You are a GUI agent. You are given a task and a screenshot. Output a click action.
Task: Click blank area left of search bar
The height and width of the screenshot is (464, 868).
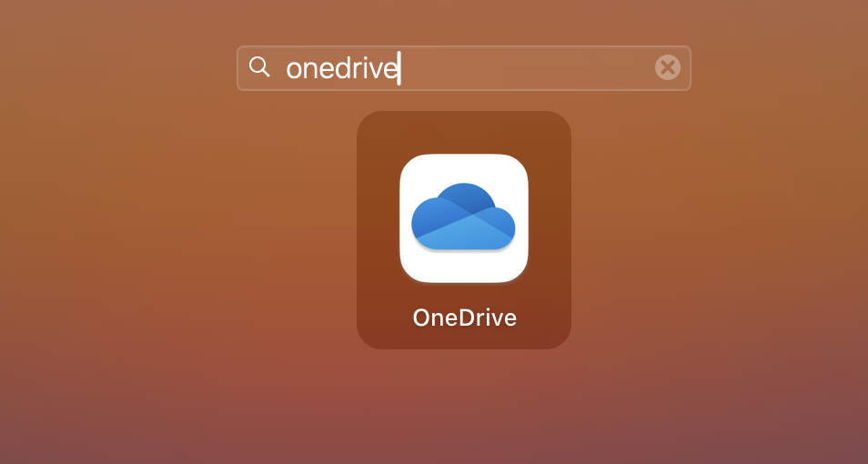118,68
